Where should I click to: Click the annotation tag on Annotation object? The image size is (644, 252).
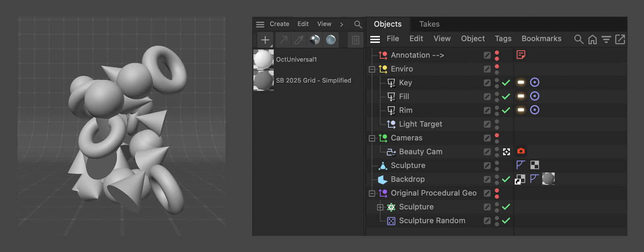tap(521, 55)
